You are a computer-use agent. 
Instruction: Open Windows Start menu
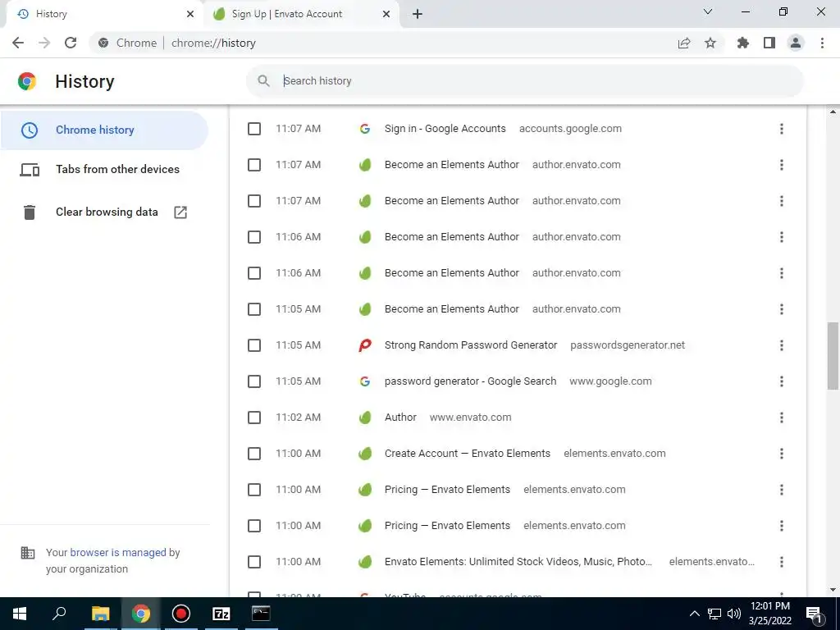(x=20, y=614)
